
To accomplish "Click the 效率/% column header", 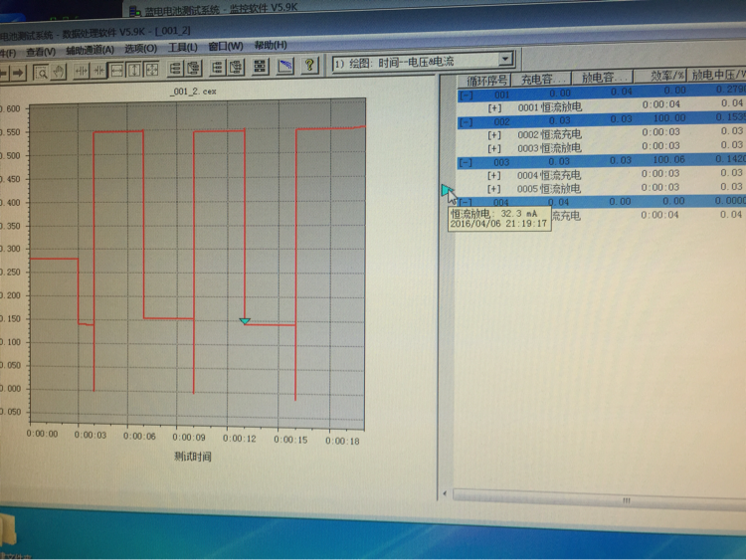I will click(662, 76).
